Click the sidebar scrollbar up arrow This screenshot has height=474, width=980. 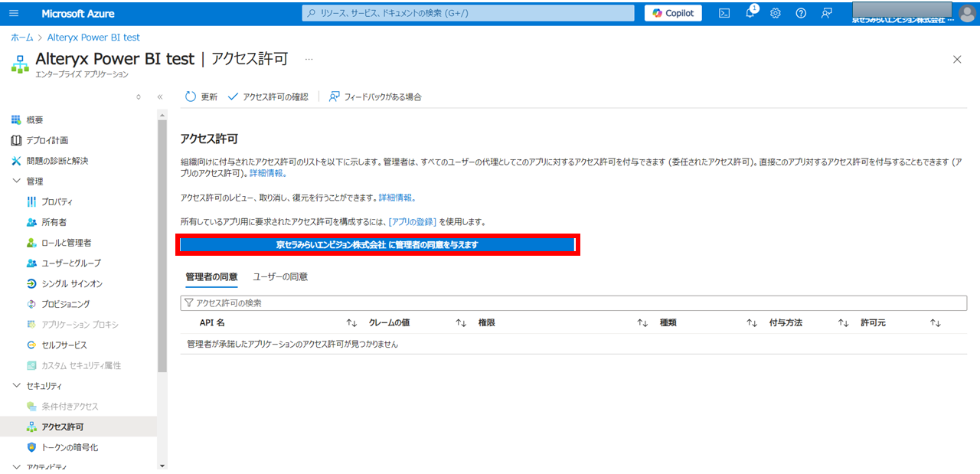(162, 115)
